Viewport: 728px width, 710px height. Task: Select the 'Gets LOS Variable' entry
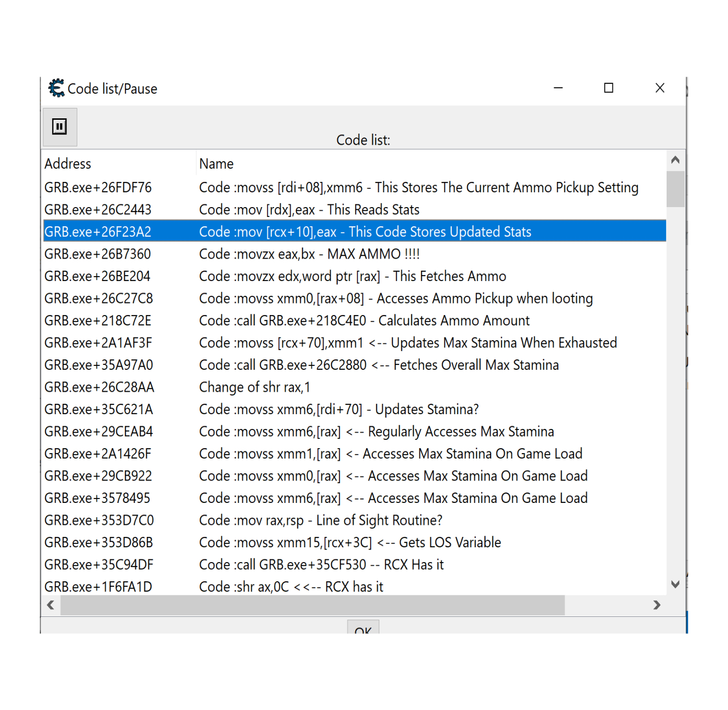(x=350, y=542)
